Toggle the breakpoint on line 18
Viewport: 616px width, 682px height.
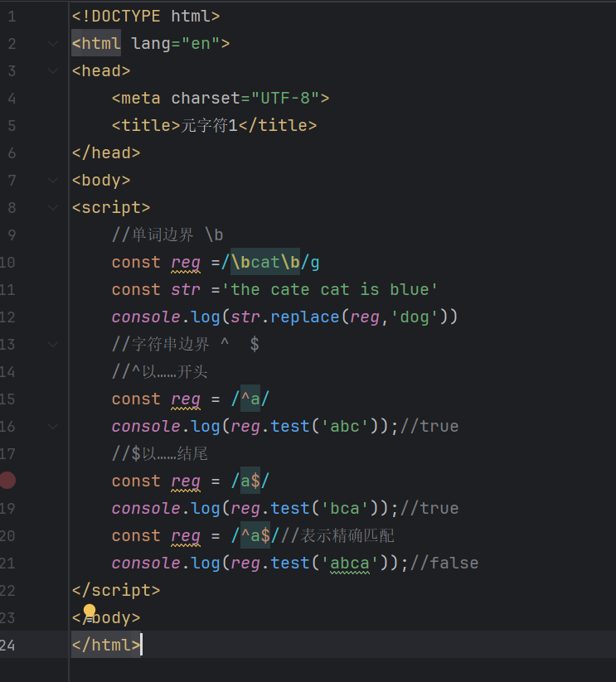pyautogui.click(x=7, y=481)
